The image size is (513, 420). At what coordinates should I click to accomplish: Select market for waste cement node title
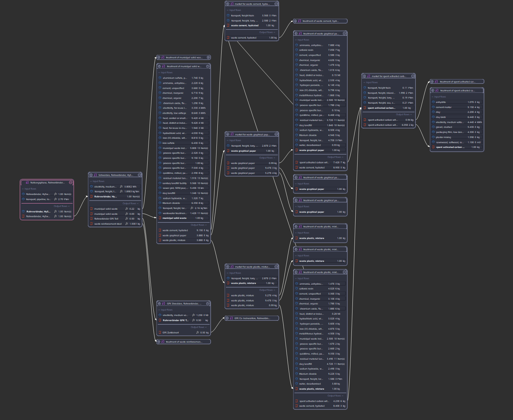point(252,4)
